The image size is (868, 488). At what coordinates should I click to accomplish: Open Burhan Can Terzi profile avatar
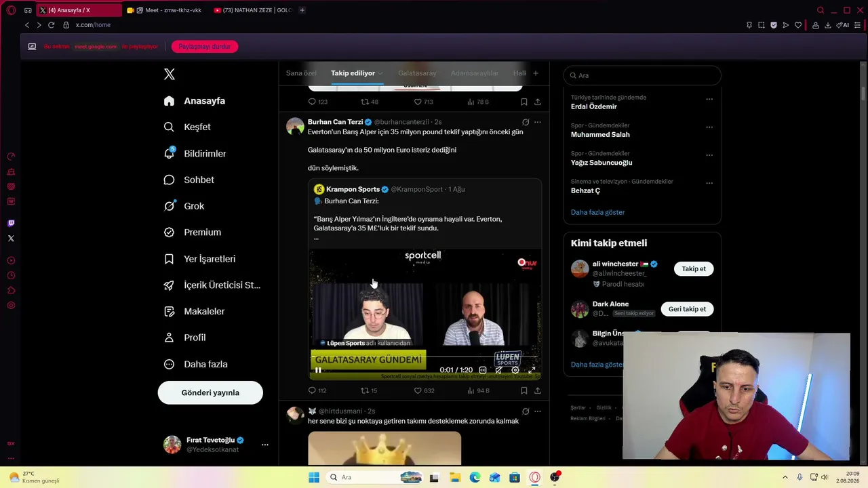click(x=295, y=127)
